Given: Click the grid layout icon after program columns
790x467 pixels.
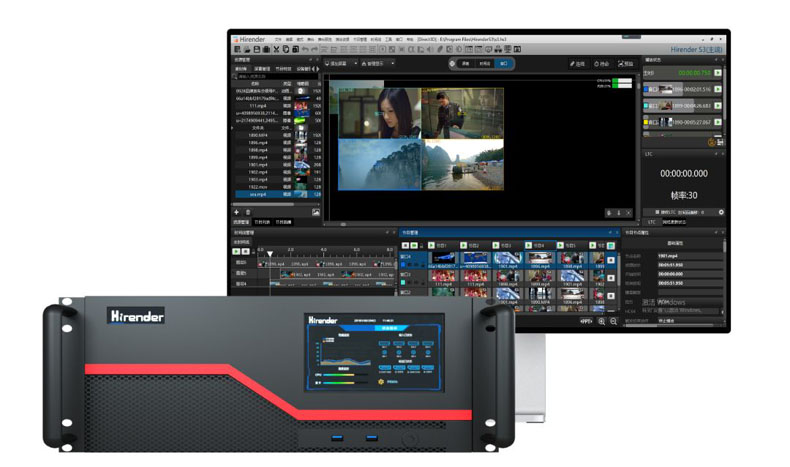Looking at the screenshot, I should (x=611, y=246).
